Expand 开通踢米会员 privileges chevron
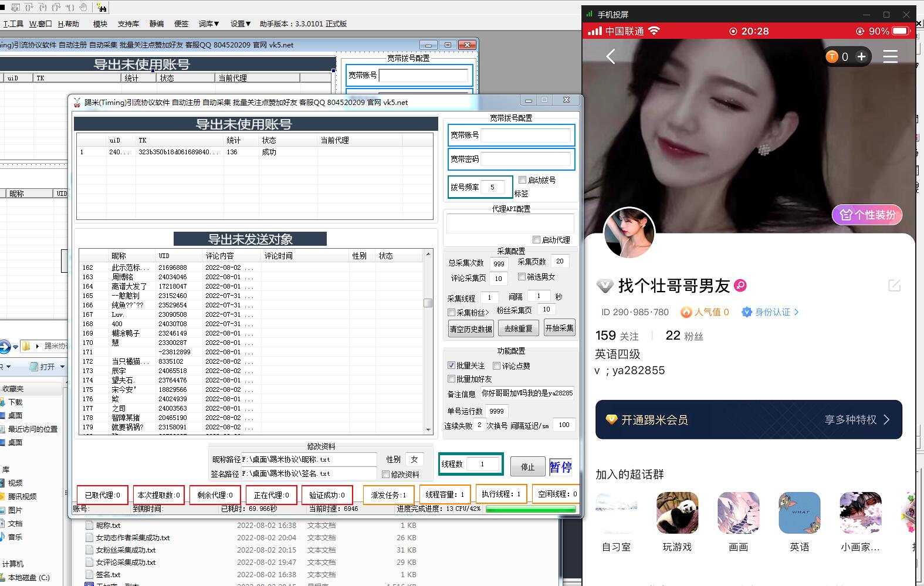This screenshot has width=924, height=586. pos(886,419)
